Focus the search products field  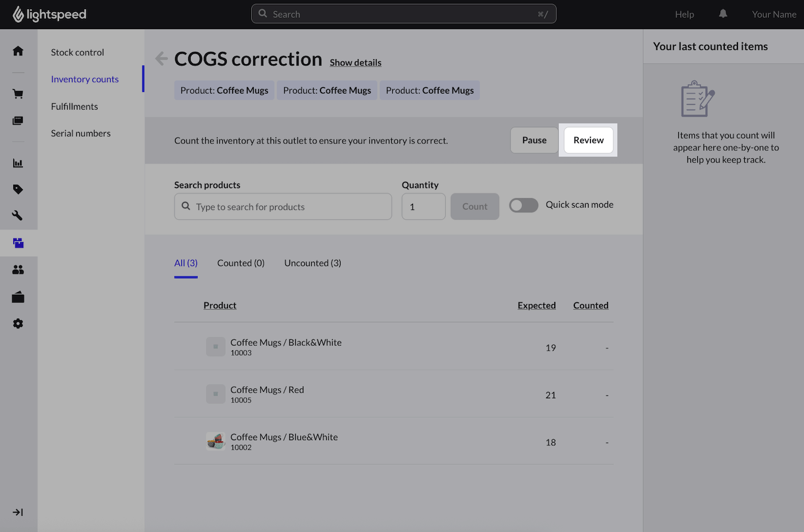click(x=283, y=207)
